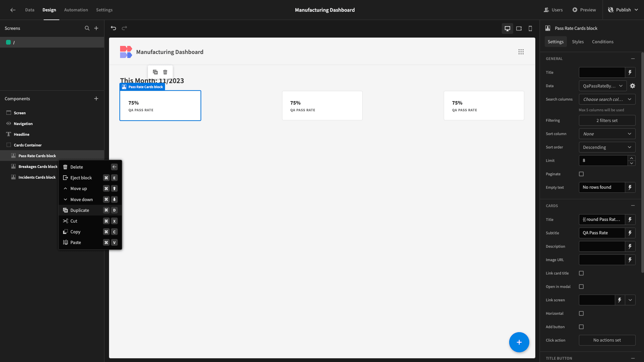The image size is (644, 362).
Task: Choose Duplicate in the context menu
Action: 90,210
